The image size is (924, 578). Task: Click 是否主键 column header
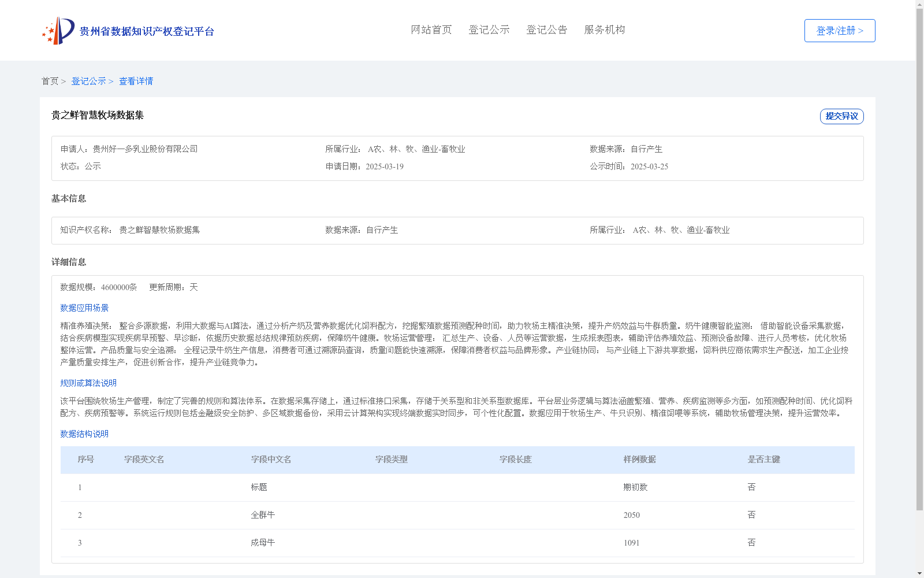point(764,460)
